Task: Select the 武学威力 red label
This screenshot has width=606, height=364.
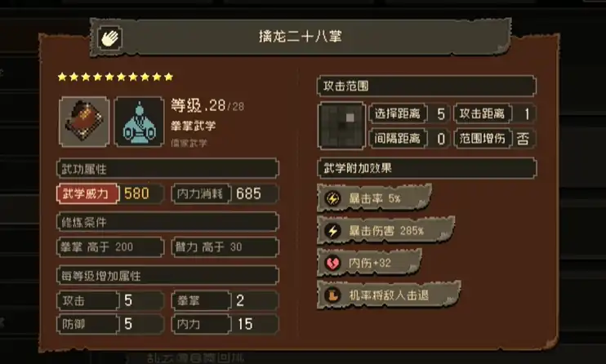Action: (x=87, y=193)
